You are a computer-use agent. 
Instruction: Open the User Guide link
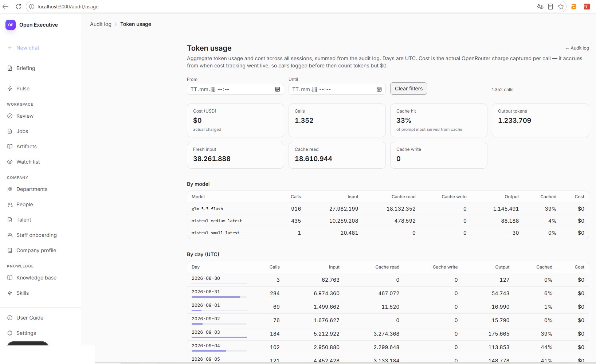pyautogui.click(x=30, y=318)
